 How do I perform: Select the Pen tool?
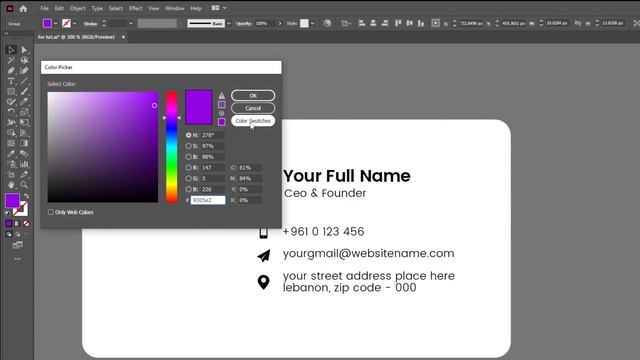[x=11, y=71]
